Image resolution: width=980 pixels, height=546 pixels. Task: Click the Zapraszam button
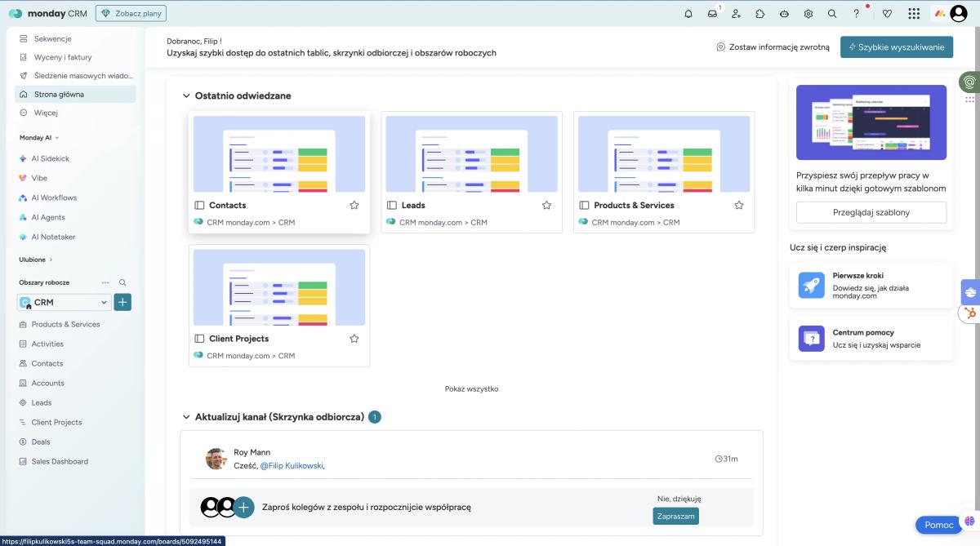click(x=676, y=516)
